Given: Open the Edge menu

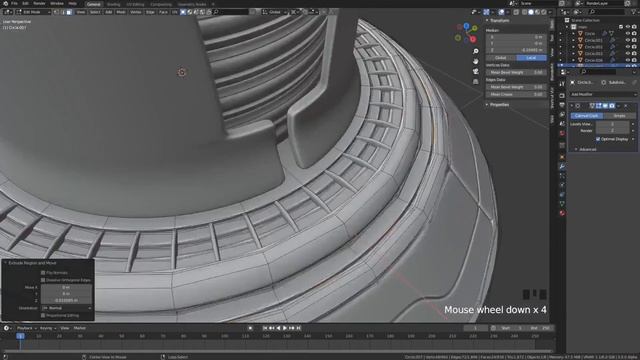Looking at the screenshot, I should coord(150,12).
